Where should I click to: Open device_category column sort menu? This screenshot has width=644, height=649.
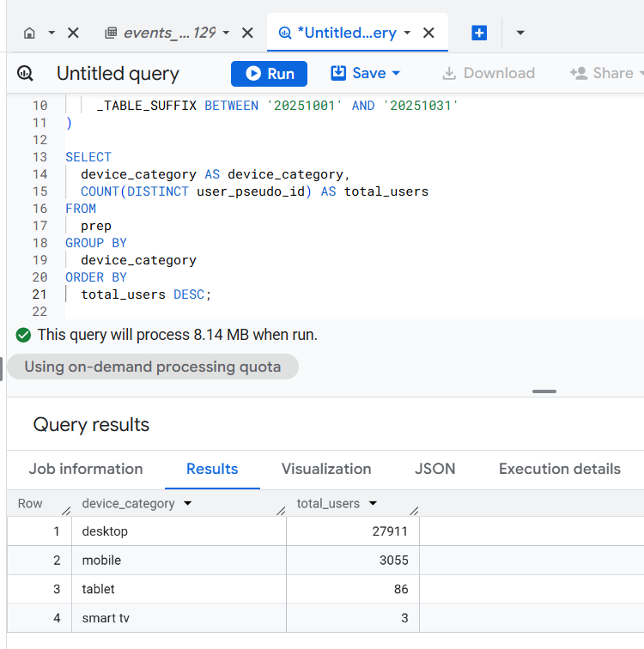(x=188, y=504)
